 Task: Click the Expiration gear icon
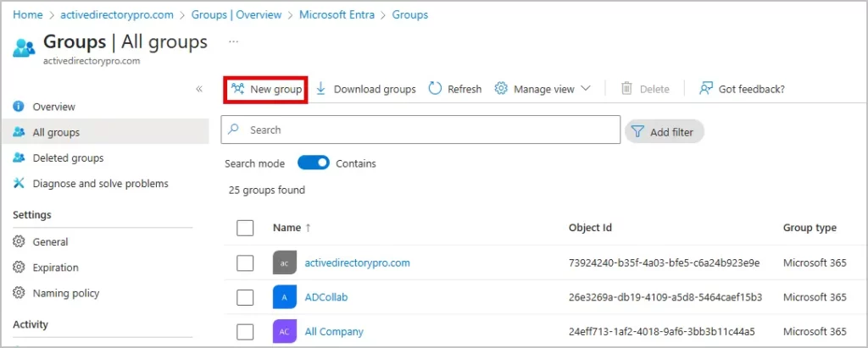(19, 268)
